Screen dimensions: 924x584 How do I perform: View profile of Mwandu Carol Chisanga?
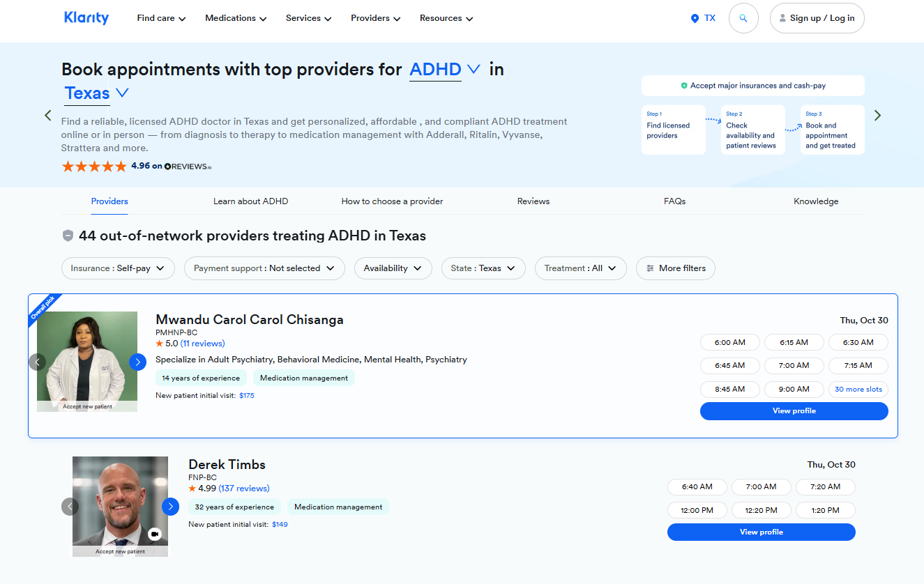tap(794, 411)
